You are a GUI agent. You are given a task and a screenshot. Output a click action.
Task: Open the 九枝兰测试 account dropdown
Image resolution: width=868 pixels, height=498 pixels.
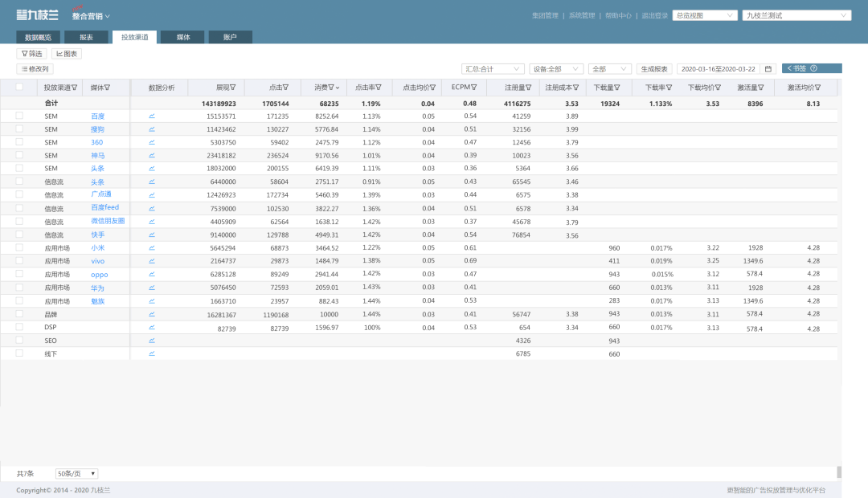797,15
